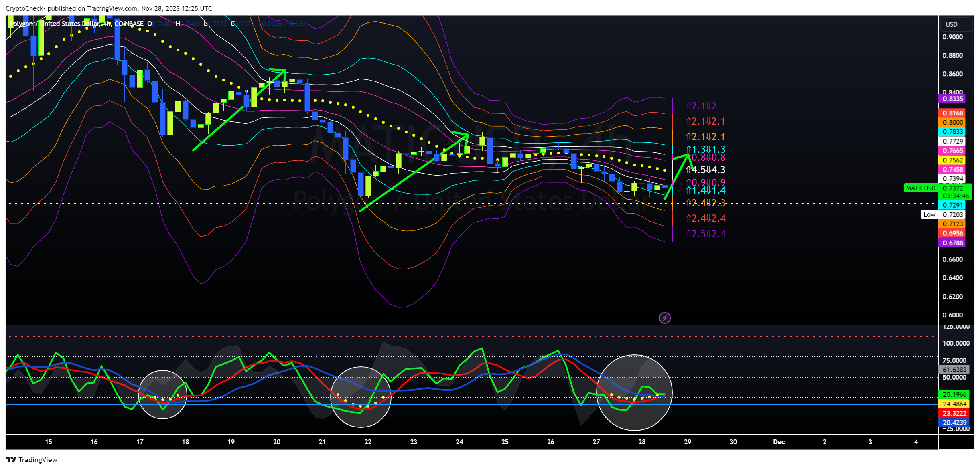Click the date label 24 on time axis

[x=459, y=441]
